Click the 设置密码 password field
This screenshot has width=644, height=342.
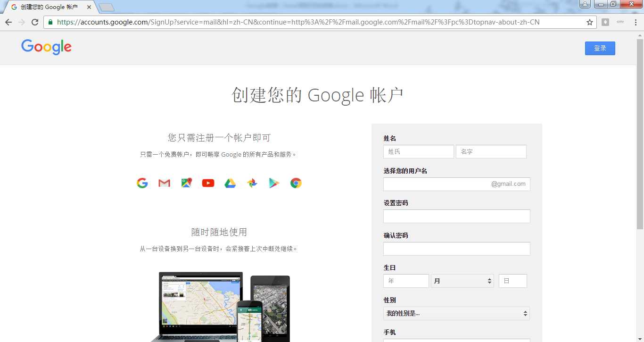coord(457,216)
